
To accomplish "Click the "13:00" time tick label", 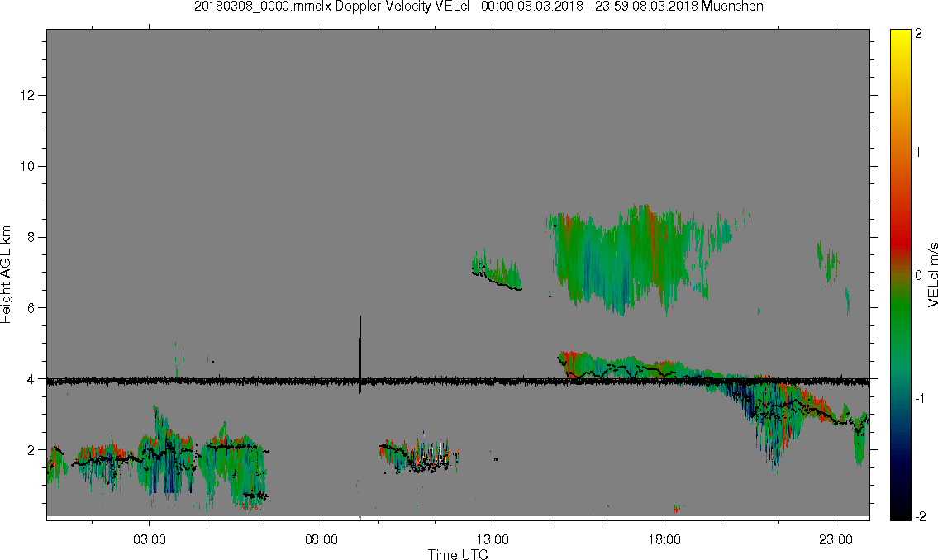I will 493,539.
